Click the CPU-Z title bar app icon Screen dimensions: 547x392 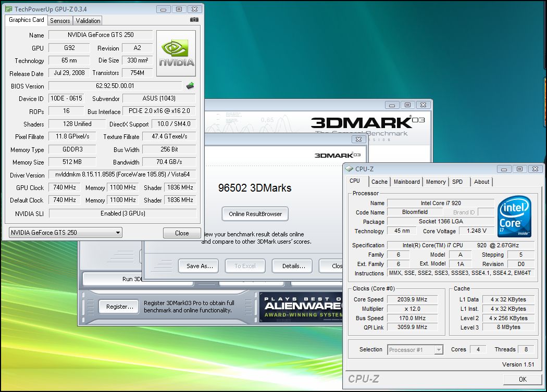[349, 169]
